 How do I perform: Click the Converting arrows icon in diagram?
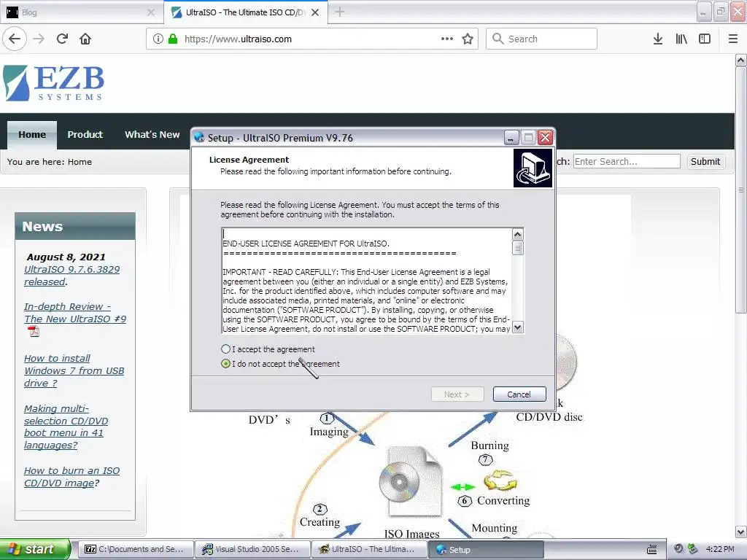(x=500, y=481)
